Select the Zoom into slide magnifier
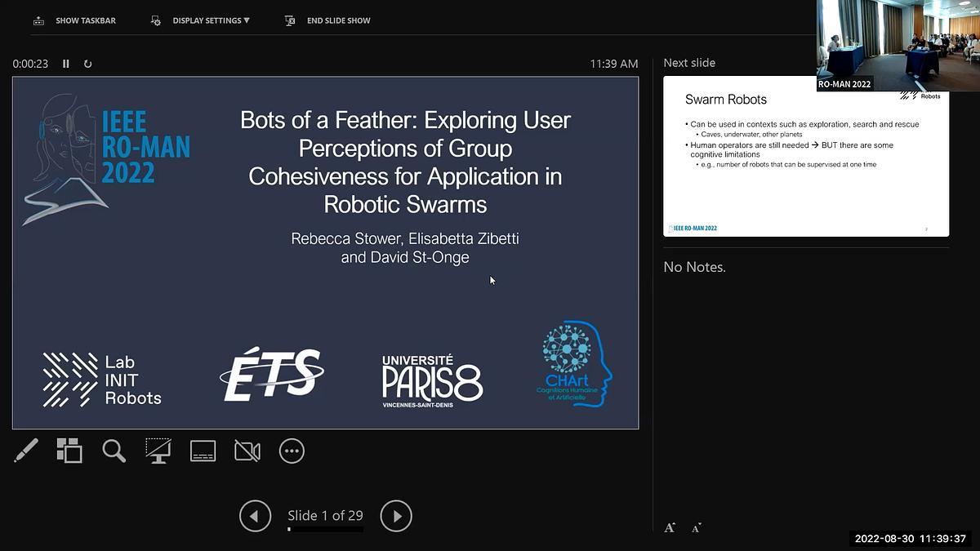 pyautogui.click(x=114, y=451)
